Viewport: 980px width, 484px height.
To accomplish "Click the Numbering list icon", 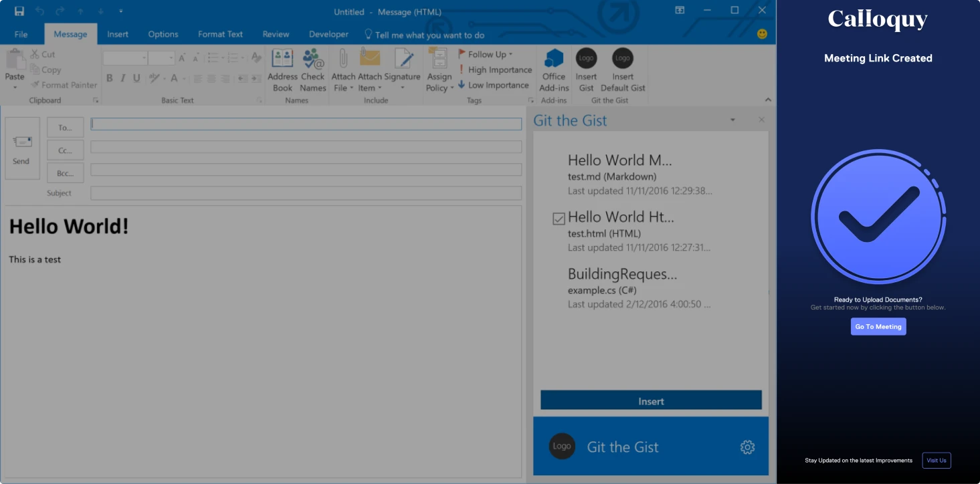I will tap(233, 58).
